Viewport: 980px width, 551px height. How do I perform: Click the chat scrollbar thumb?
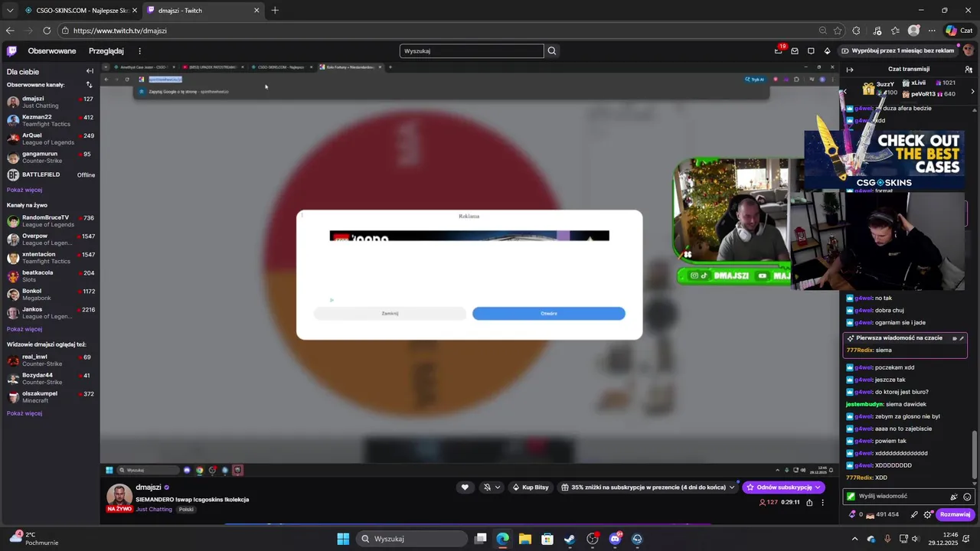point(975,455)
